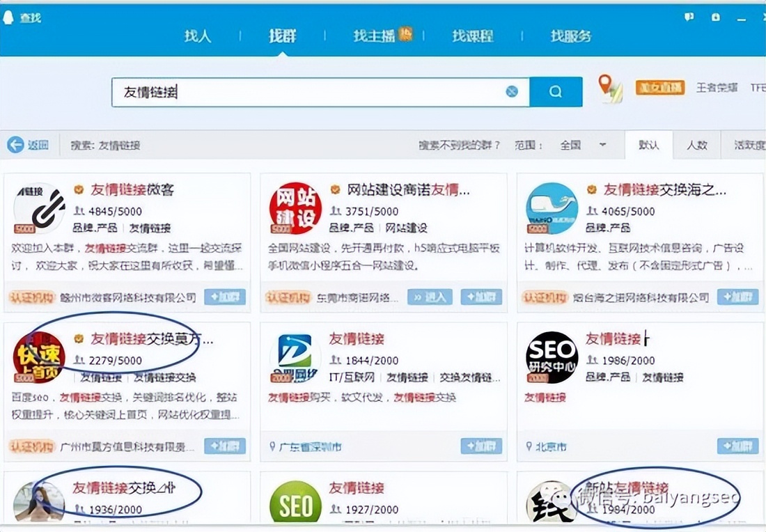Click the 网站建设 red group logo

[x=295, y=208]
